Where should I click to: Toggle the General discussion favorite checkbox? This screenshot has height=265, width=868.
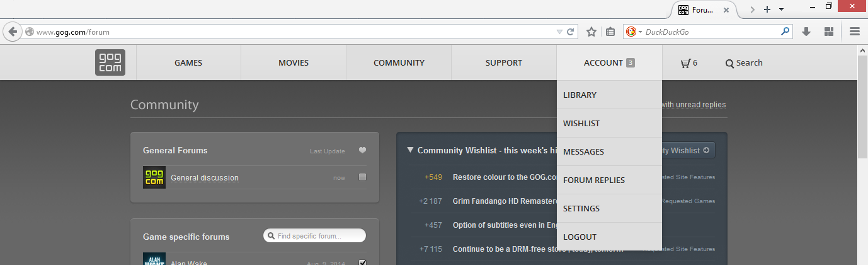point(362,177)
